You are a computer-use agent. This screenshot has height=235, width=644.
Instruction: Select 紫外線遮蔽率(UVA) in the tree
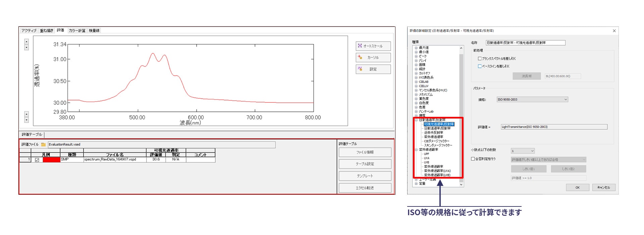437,171
